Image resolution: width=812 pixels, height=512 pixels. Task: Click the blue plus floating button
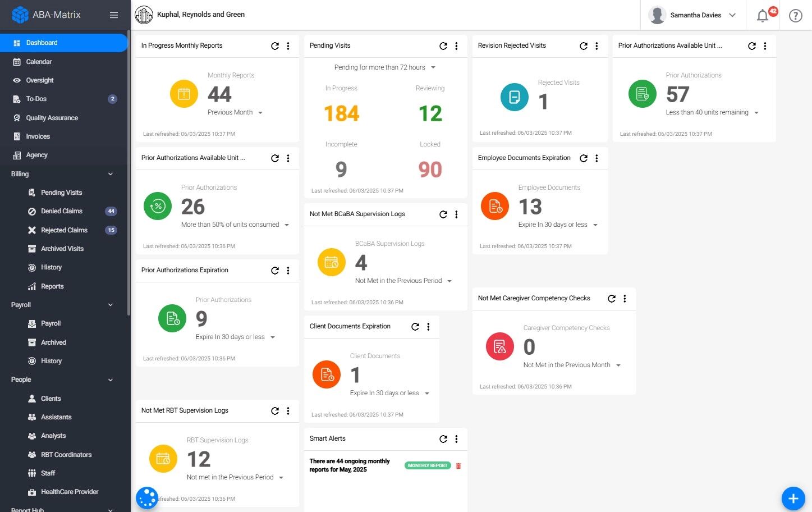pyautogui.click(x=793, y=498)
